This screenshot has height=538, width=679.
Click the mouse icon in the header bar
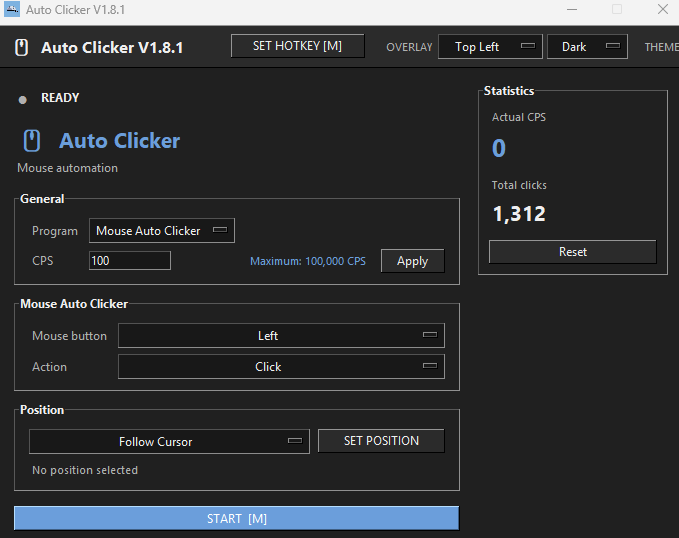point(22,47)
